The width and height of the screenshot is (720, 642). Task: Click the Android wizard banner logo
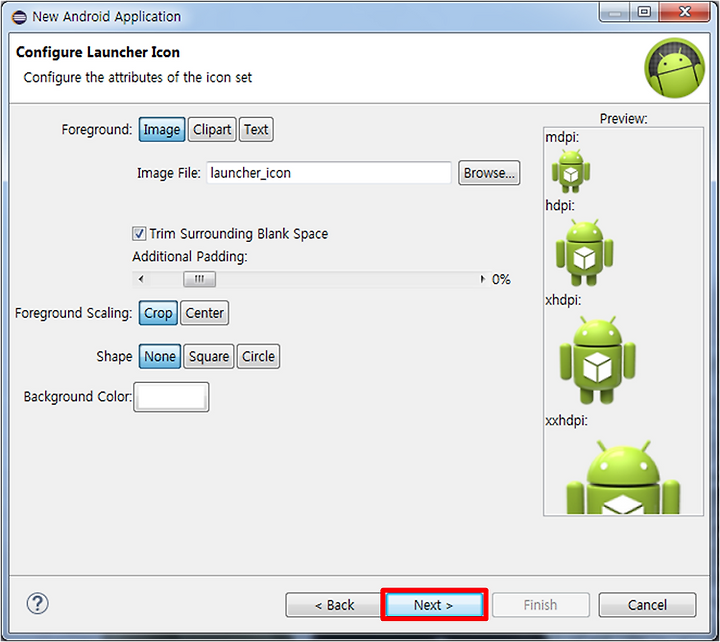[x=674, y=68]
